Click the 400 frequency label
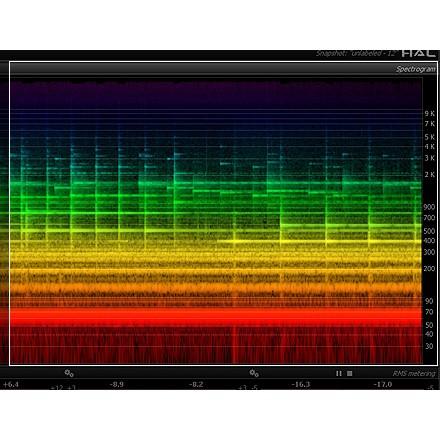 point(429,241)
